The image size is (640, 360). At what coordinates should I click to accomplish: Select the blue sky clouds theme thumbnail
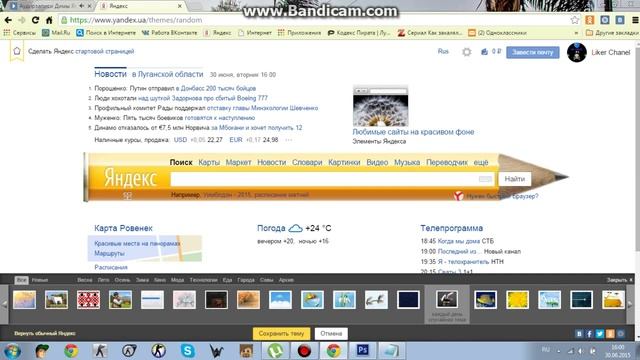(280, 300)
